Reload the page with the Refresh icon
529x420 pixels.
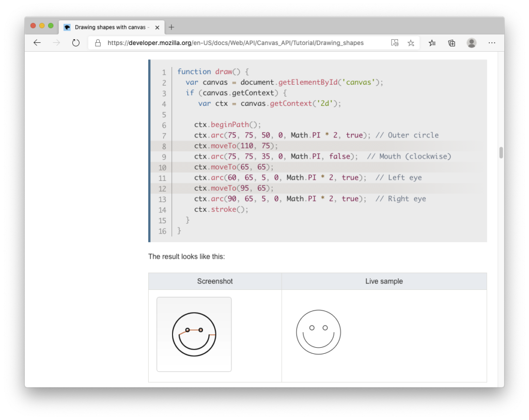point(76,43)
